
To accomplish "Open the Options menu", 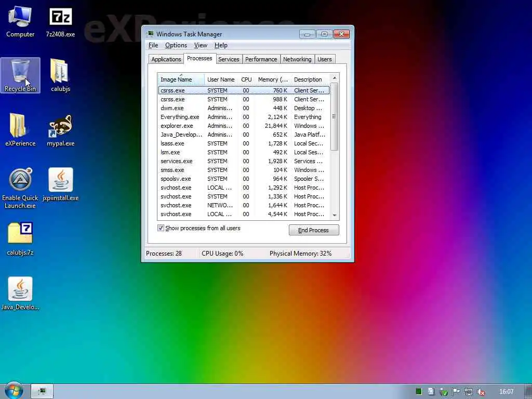I will pos(176,45).
